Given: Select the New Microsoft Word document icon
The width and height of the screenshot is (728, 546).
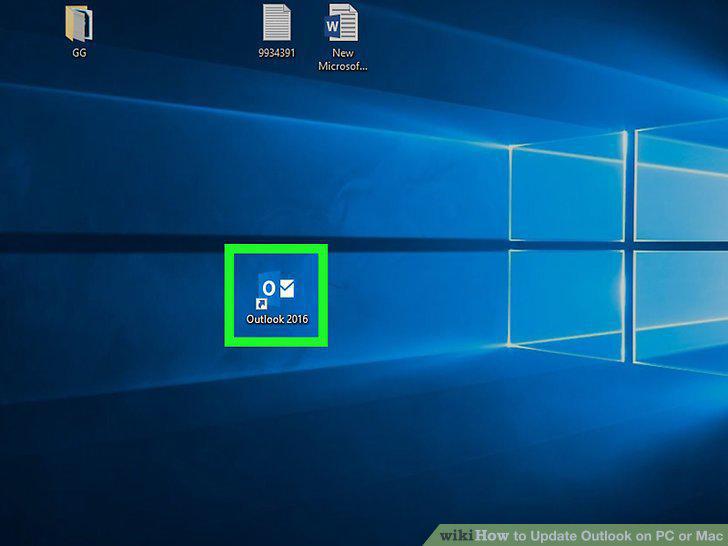Looking at the screenshot, I should [x=342, y=22].
